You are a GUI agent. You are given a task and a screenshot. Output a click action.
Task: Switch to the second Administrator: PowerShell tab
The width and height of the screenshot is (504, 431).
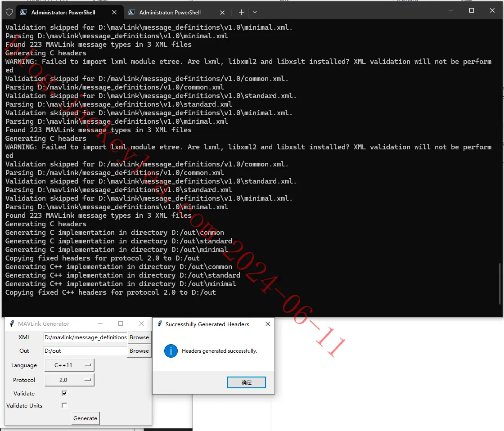(x=170, y=12)
